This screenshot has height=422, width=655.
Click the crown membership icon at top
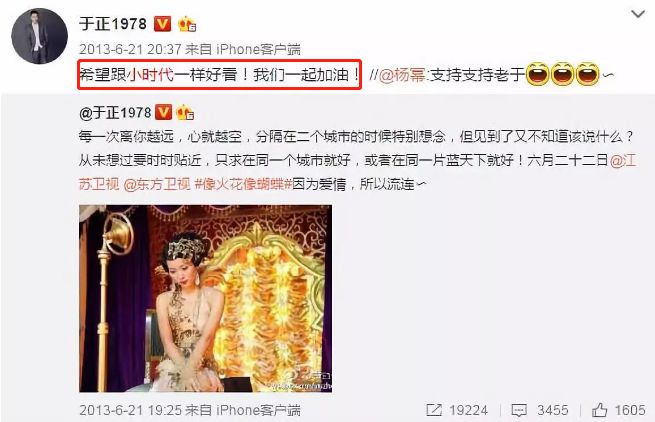[187, 24]
